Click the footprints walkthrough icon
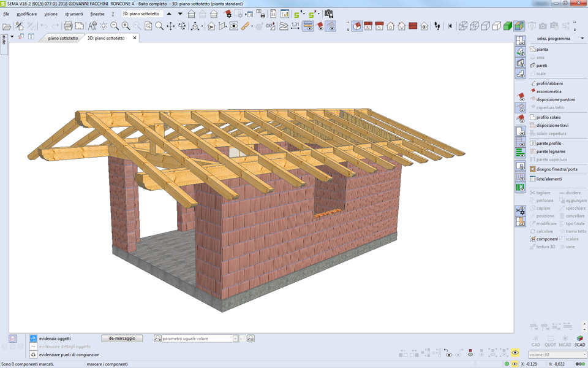Viewport: 588px width, 368px height. click(x=437, y=26)
